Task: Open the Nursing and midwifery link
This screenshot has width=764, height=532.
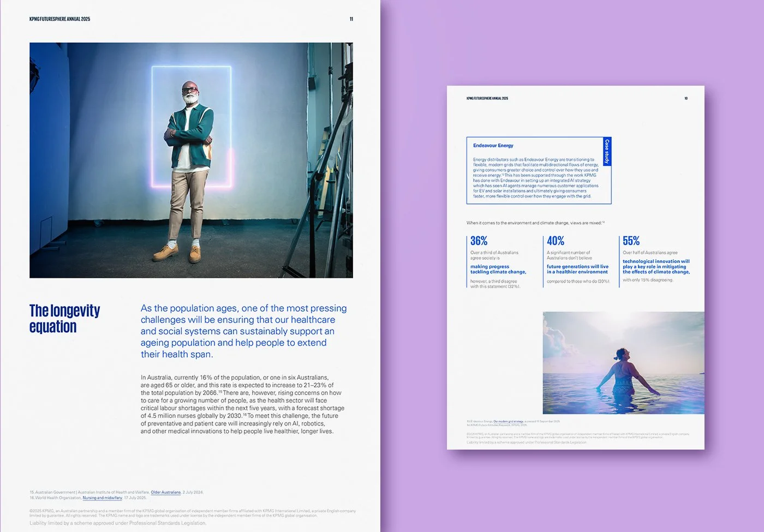Action: pyautogui.click(x=103, y=498)
